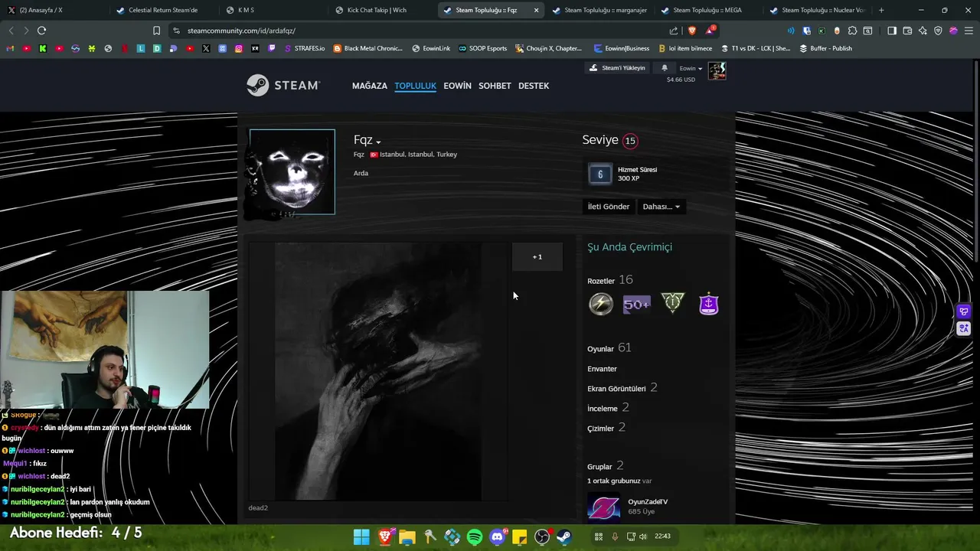Open Steam app from the taskbar
This screenshot has height=551, width=980.
pyautogui.click(x=564, y=536)
